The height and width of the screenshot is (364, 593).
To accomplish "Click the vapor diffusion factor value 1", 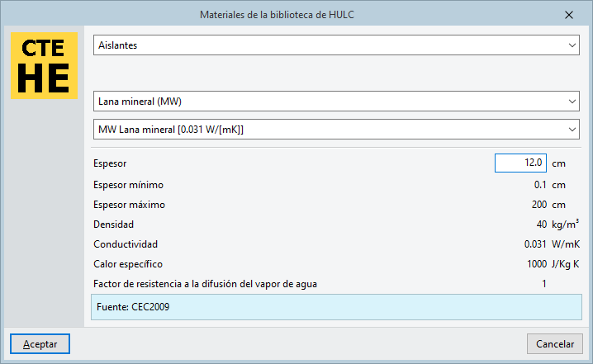I will point(543,284).
